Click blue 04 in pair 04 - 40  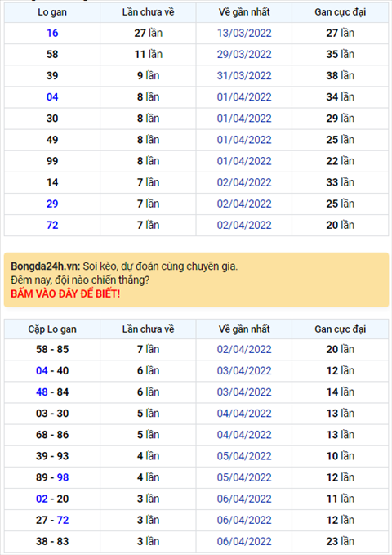[x=42, y=370]
